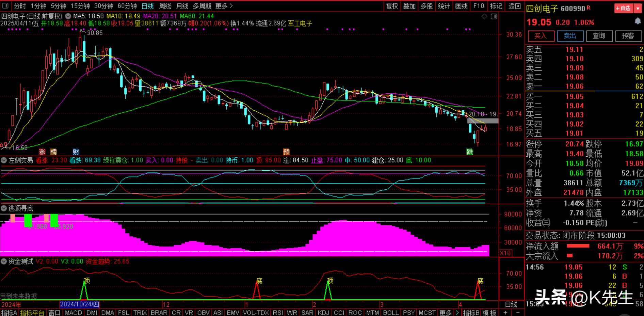Click the 预 forecast marker on chart

click(x=286, y=152)
